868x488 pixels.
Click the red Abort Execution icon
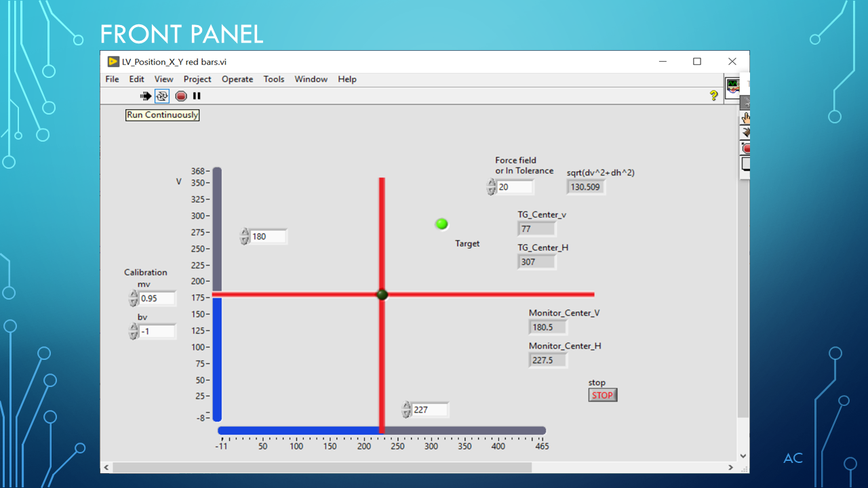tap(181, 96)
